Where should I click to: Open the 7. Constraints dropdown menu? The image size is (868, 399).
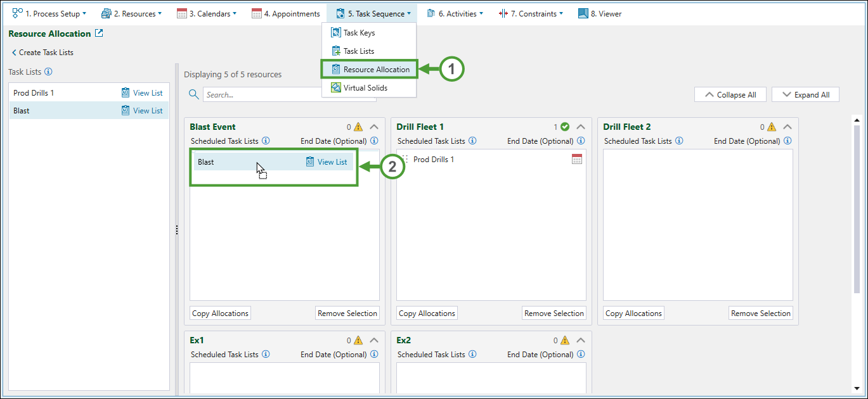pos(531,13)
